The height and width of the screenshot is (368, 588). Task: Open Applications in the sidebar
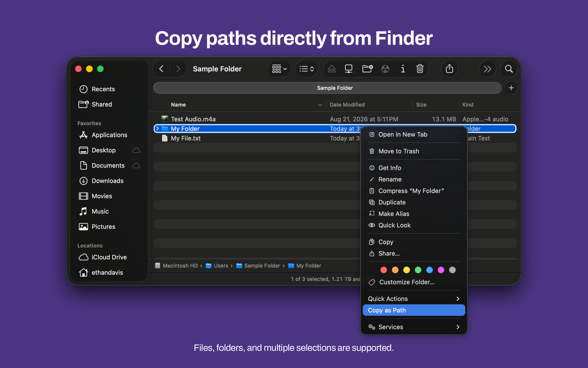[109, 135]
